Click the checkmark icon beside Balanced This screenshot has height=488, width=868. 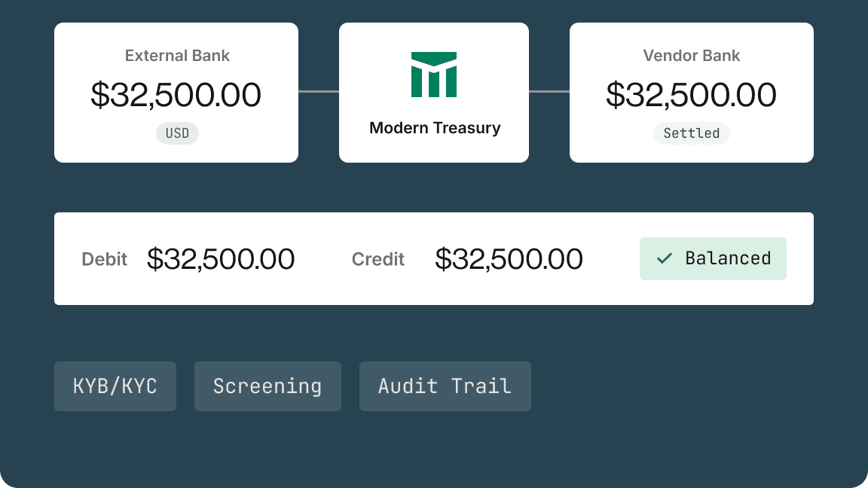pos(665,258)
